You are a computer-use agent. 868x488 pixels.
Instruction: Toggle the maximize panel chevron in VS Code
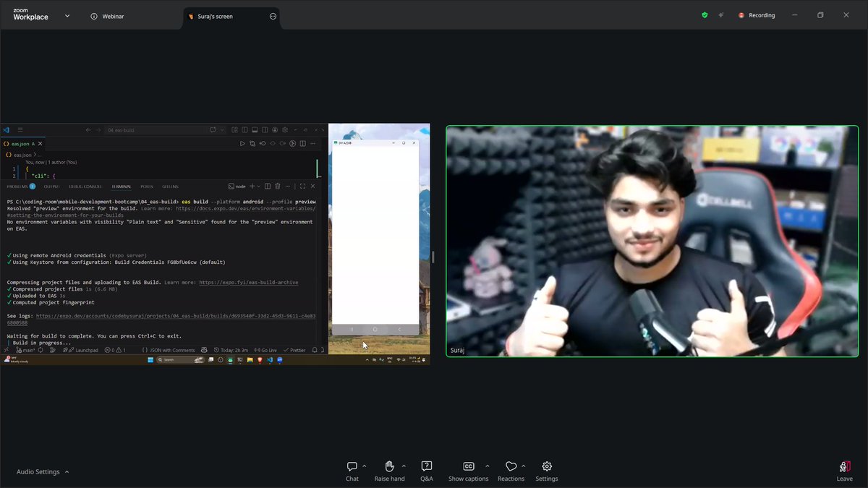302,187
